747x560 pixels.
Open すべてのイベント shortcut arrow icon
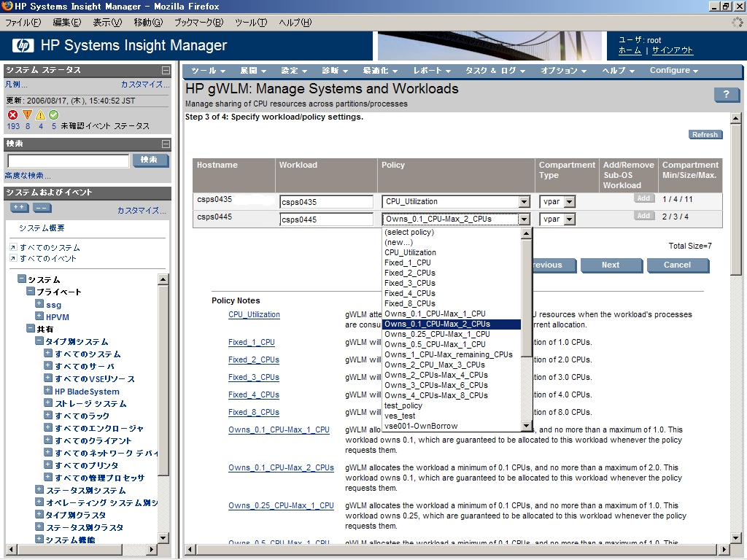click(x=13, y=258)
